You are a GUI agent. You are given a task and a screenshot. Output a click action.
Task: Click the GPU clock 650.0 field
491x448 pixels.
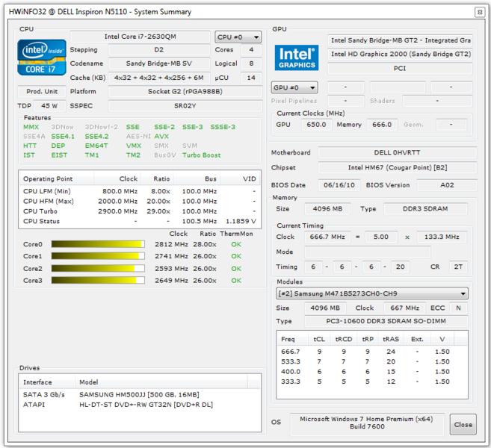coord(316,125)
